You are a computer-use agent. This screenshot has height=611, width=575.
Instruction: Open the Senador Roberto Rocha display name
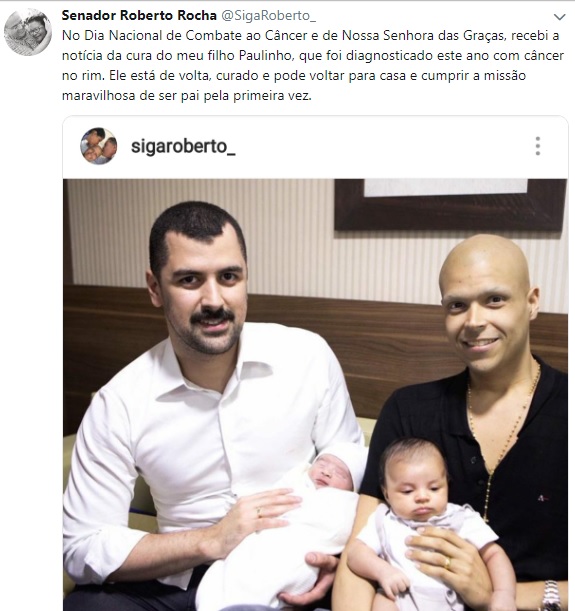click(x=139, y=15)
